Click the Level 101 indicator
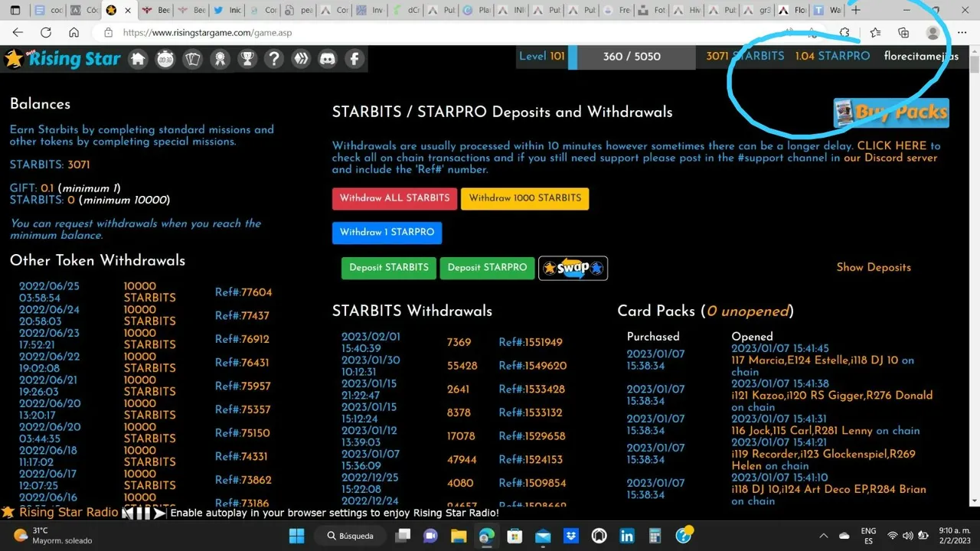Screen dimensions: 980x551 pyautogui.click(x=541, y=57)
